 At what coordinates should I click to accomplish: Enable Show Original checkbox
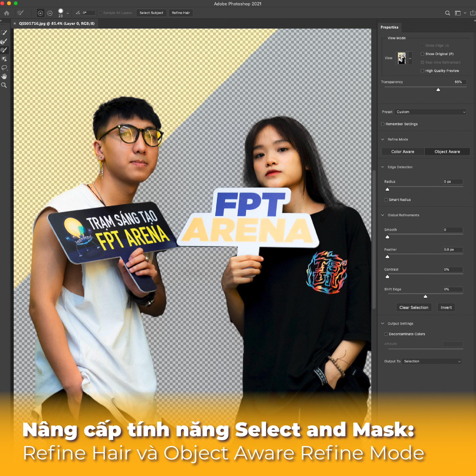(x=422, y=54)
